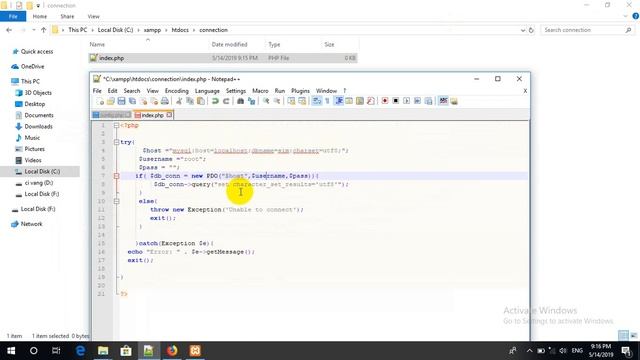The height and width of the screenshot is (360, 640).
Task: Open the Language menu
Action: click(x=207, y=91)
